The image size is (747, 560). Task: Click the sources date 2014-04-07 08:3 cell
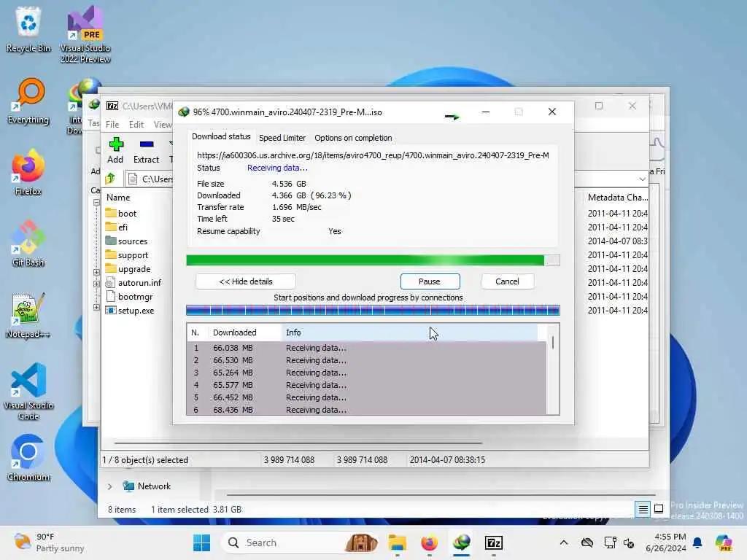pyautogui.click(x=617, y=241)
